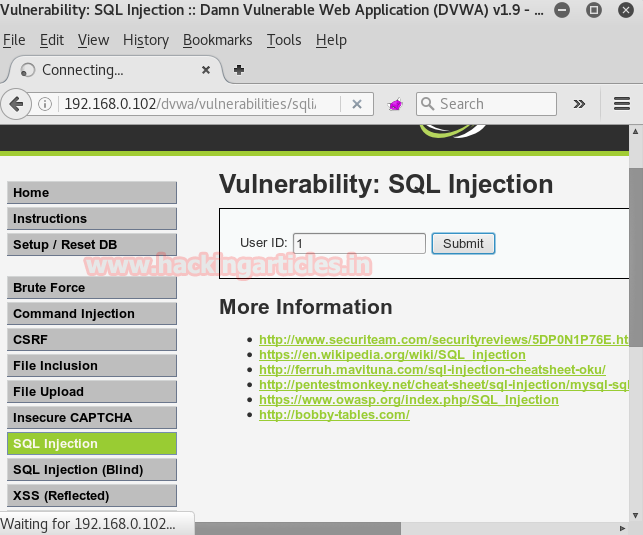Click the User ID input field
This screenshot has height=535, width=643.
[x=359, y=244]
